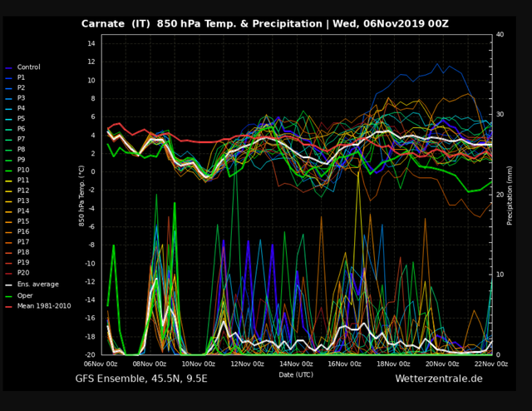Select the P17 legend label
The width and height of the screenshot is (532, 411).
click(23, 242)
